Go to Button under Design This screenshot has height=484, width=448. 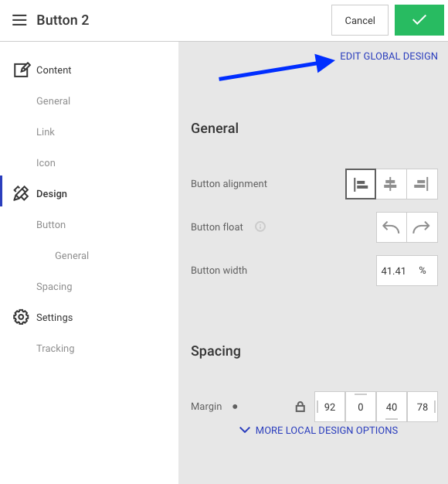[x=51, y=224]
